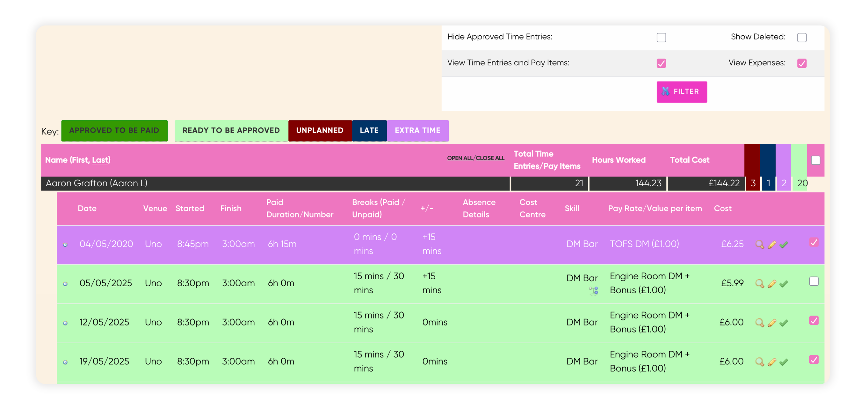Select the Unplanned key tab

click(320, 130)
